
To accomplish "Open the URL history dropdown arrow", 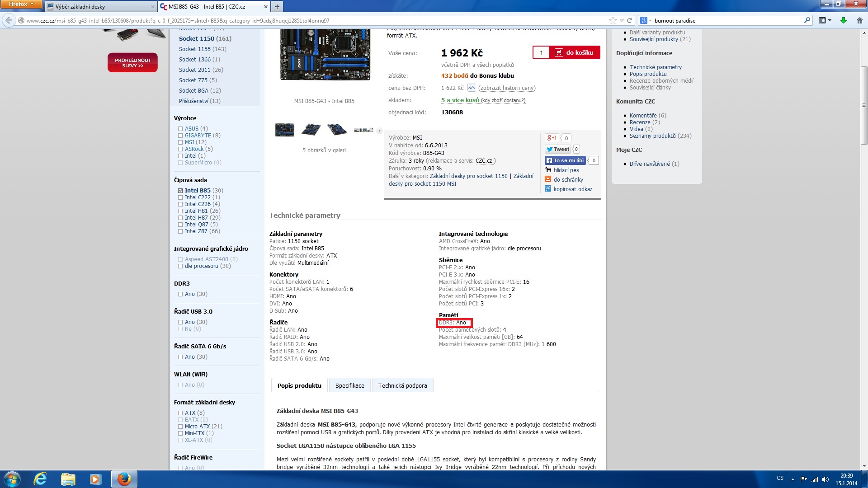I will (x=622, y=20).
